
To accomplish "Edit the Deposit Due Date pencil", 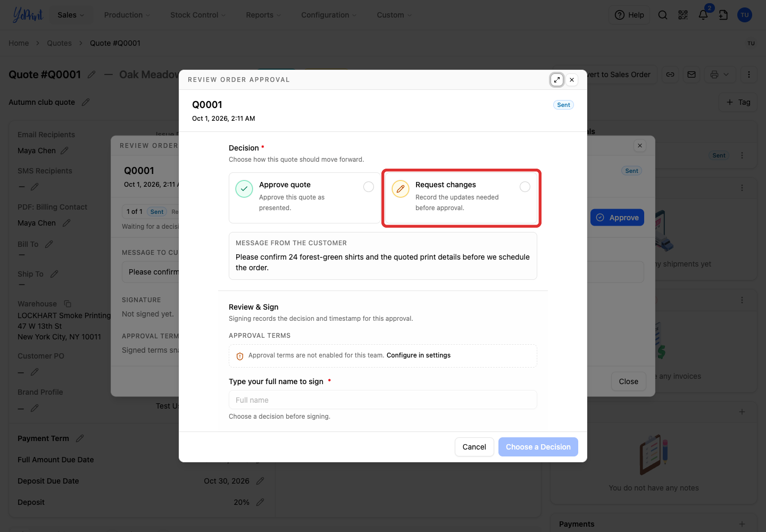I will (260, 481).
